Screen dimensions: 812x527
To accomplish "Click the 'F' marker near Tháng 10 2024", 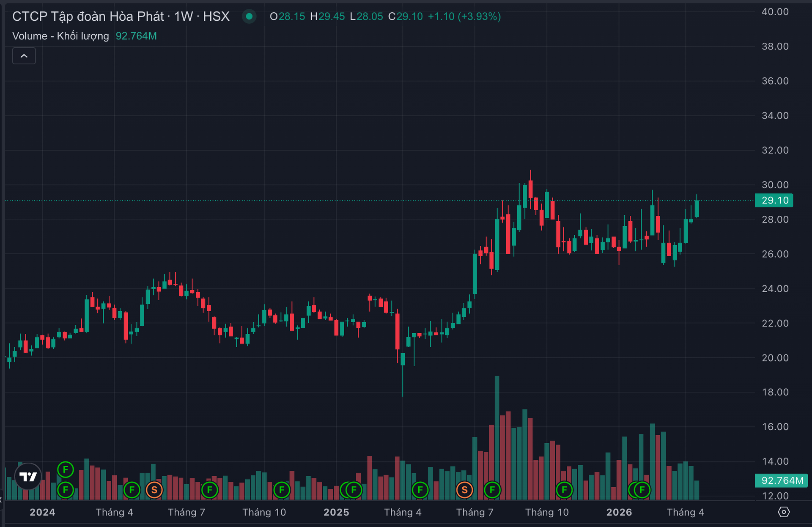I will (x=281, y=490).
